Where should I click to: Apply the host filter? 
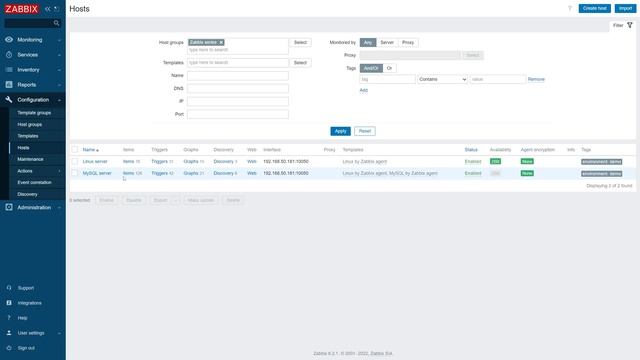coord(340,131)
